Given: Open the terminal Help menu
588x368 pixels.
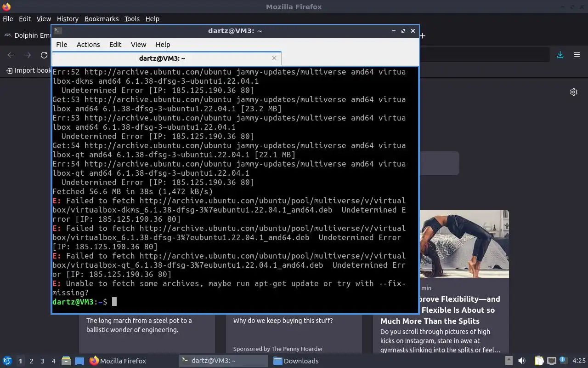Looking at the screenshot, I should click(x=163, y=45).
